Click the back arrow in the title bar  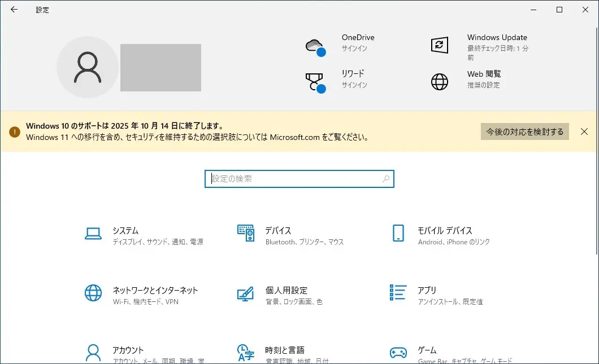coord(14,10)
